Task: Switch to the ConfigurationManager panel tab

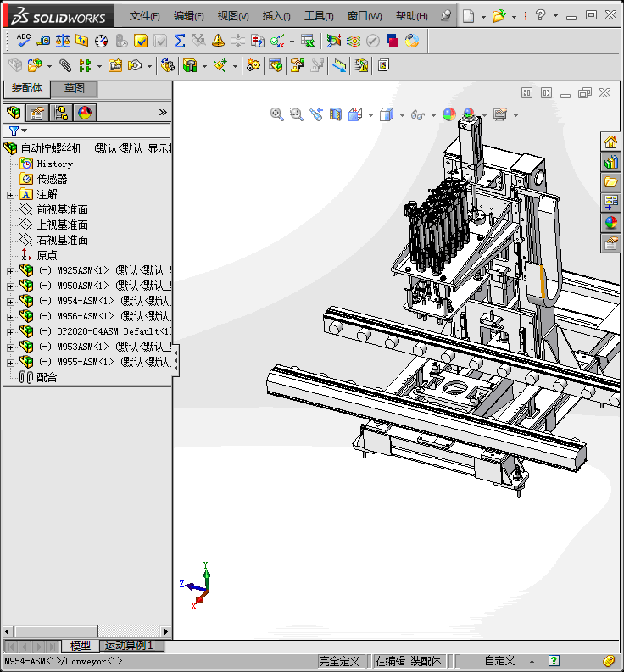Action: [x=61, y=113]
